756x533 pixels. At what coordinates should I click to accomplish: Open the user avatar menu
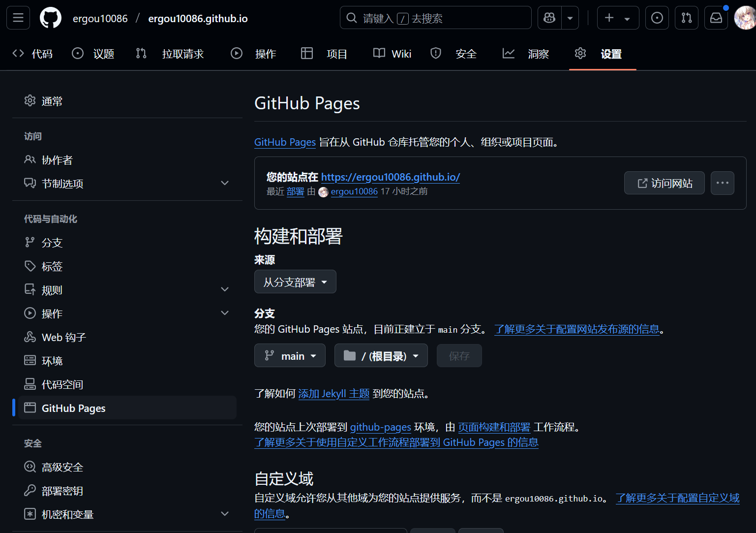[745, 18]
